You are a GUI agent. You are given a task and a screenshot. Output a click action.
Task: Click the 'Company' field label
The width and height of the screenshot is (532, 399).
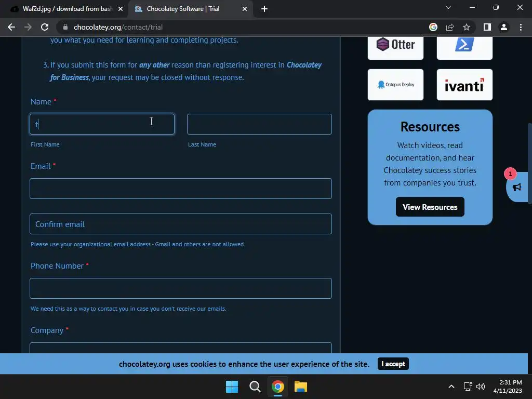47,330
